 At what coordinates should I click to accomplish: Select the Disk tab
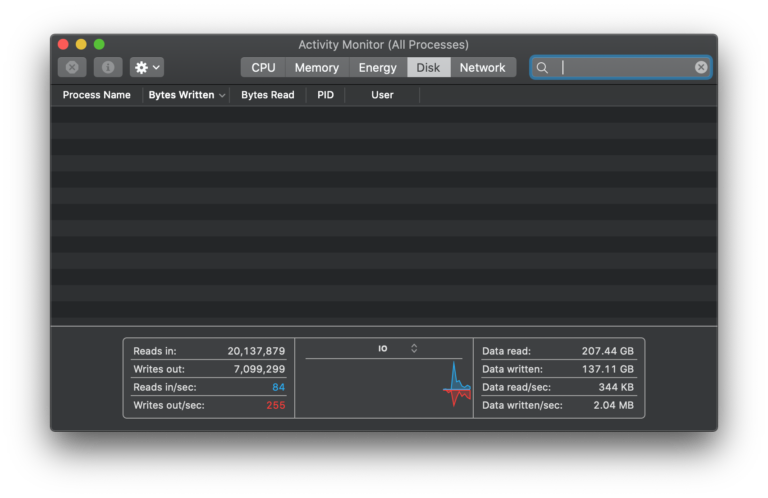coord(428,68)
